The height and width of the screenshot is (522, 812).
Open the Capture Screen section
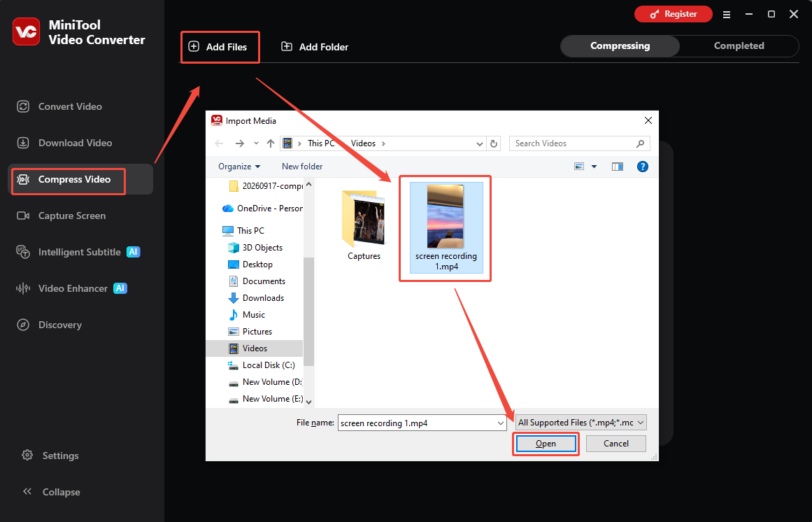[x=61, y=216]
